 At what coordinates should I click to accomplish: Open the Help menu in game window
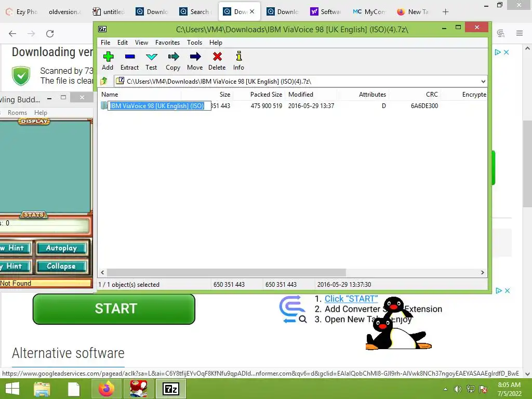coord(41,113)
